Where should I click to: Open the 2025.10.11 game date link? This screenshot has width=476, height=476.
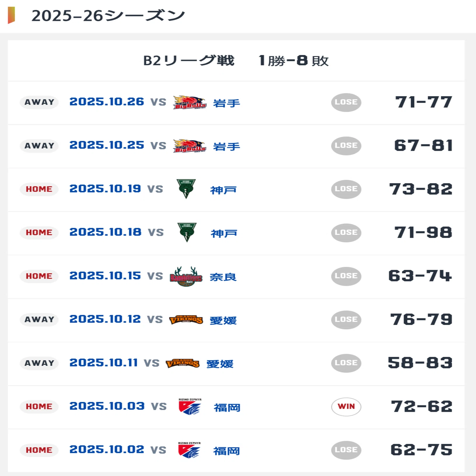point(104,363)
